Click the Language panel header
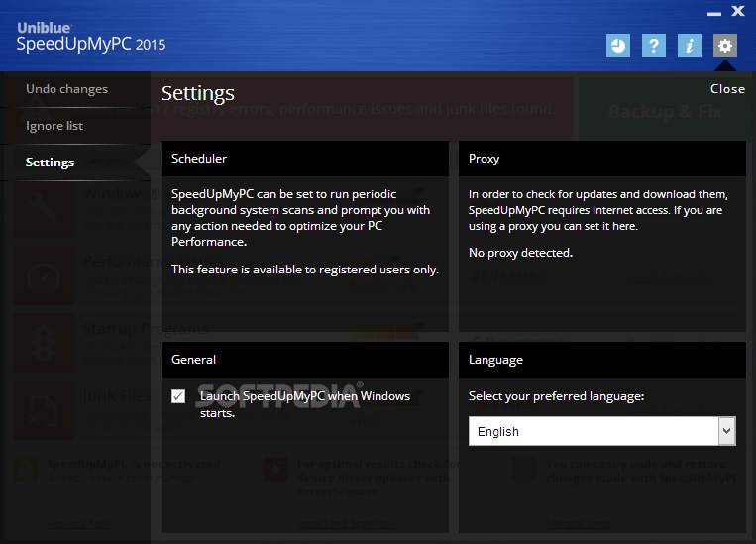This screenshot has width=756, height=544. pos(601,360)
